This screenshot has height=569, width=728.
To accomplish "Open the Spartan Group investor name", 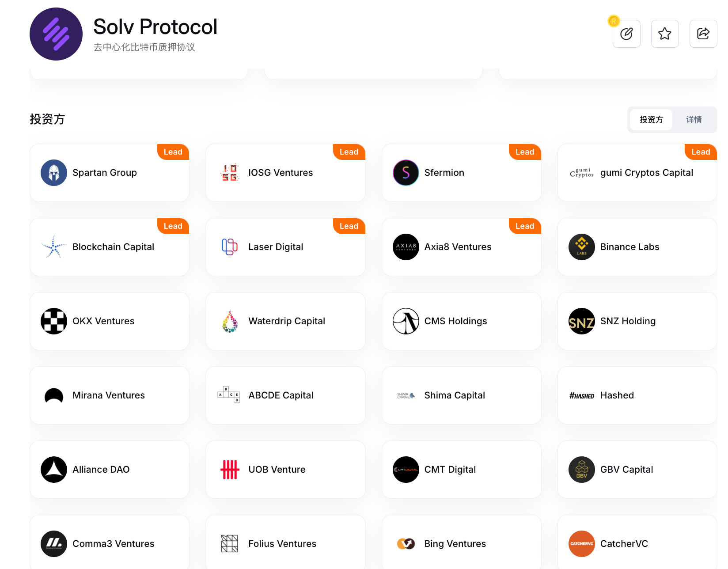I will [105, 173].
